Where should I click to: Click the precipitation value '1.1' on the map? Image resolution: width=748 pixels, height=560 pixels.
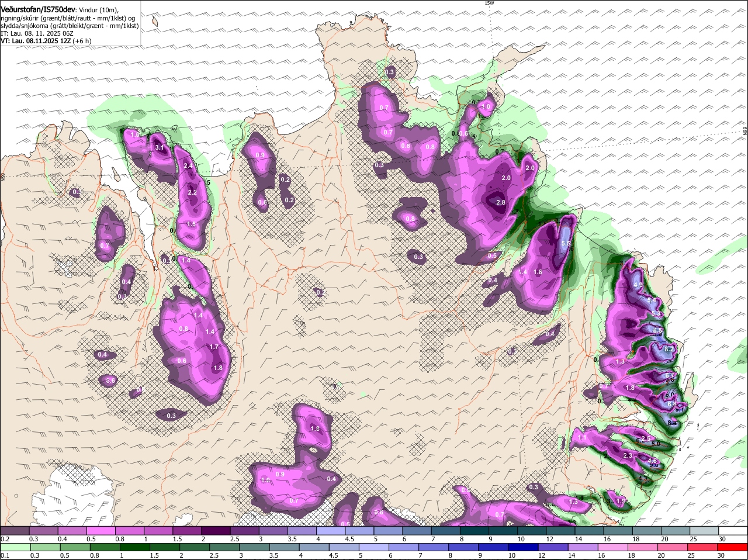coord(582,437)
